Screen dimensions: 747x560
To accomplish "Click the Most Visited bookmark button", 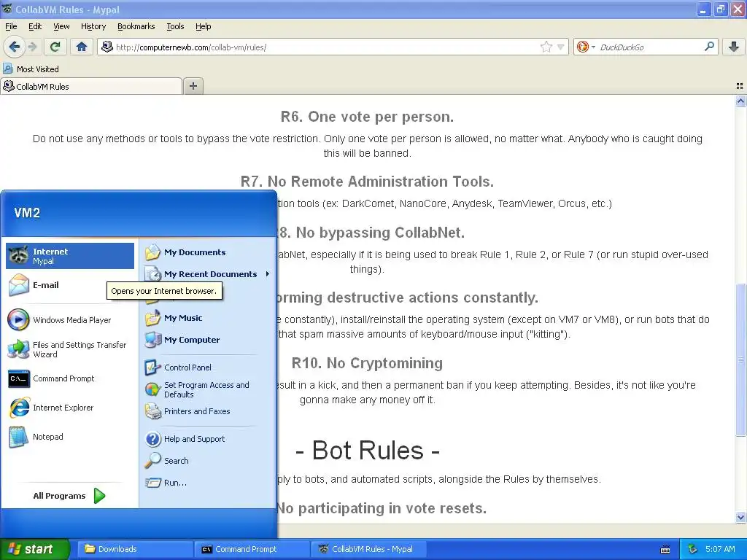I will 31,69.
